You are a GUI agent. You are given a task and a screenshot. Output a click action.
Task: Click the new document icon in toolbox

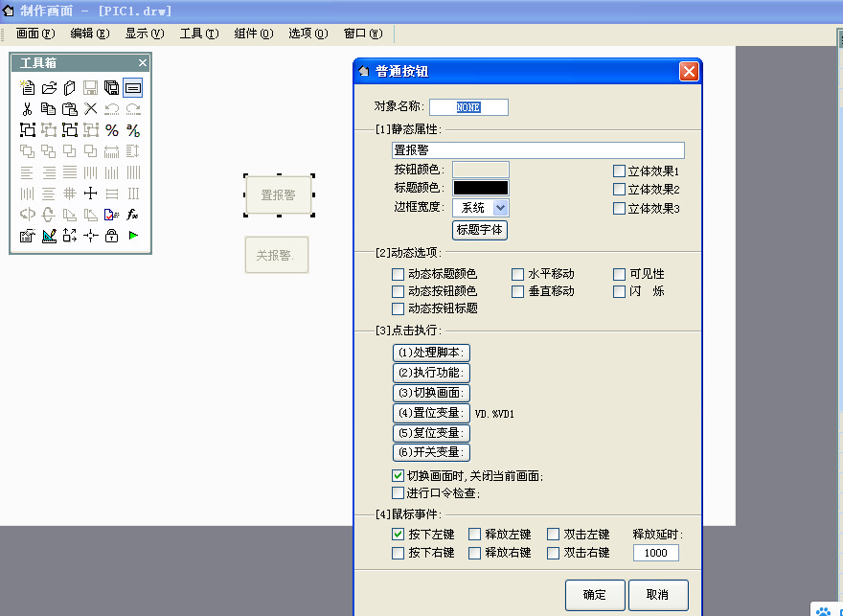[28, 88]
